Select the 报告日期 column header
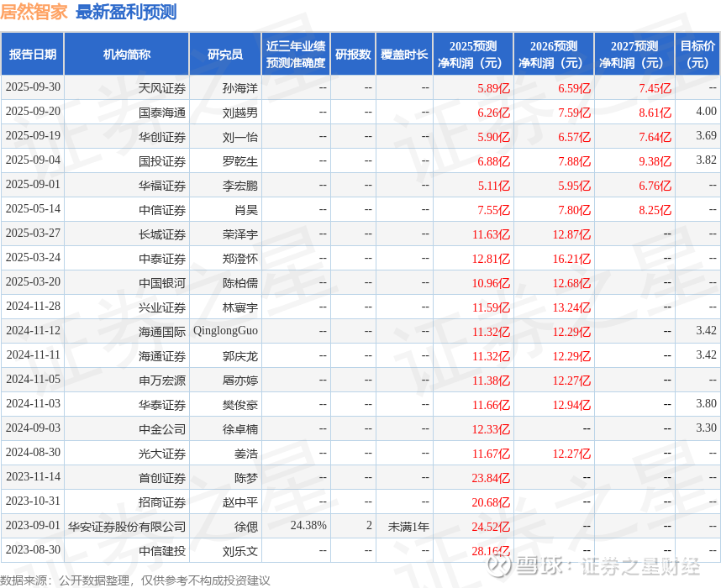Image resolution: width=721 pixels, height=588 pixels. [x=33, y=55]
